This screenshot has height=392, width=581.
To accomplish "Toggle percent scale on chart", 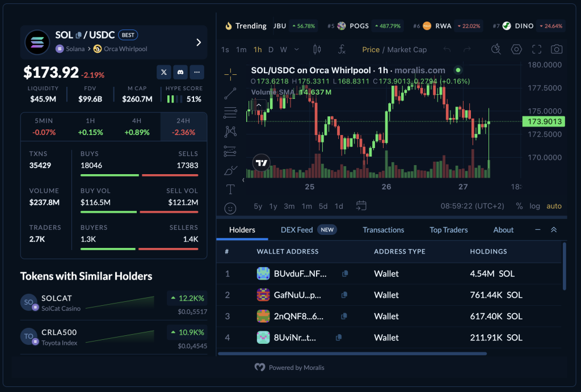I will point(519,206).
